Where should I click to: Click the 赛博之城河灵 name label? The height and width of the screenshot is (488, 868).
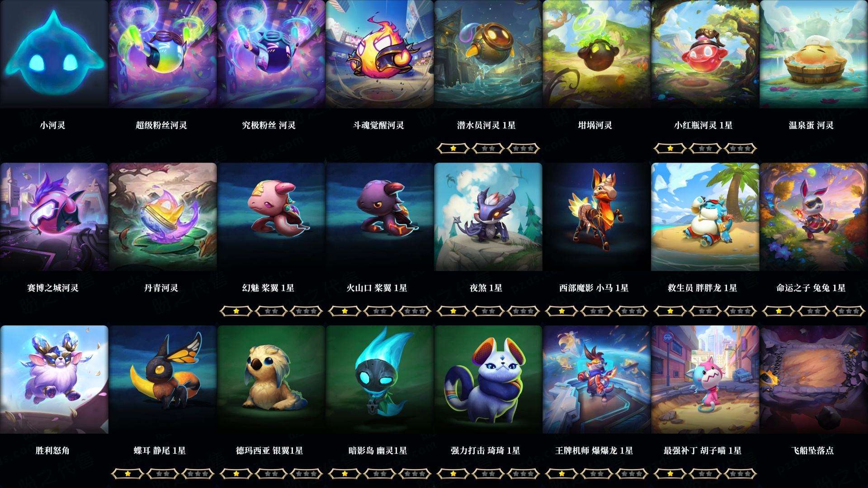click(53, 288)
